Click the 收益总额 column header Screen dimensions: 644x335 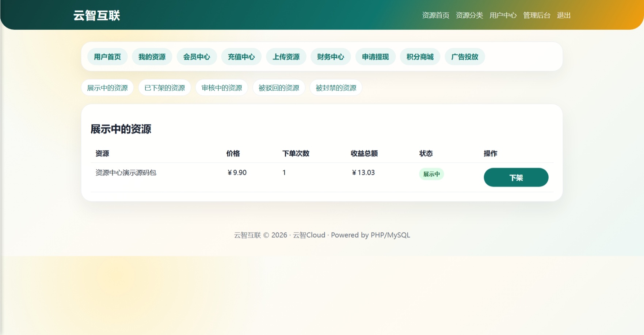tap(364, 154)
